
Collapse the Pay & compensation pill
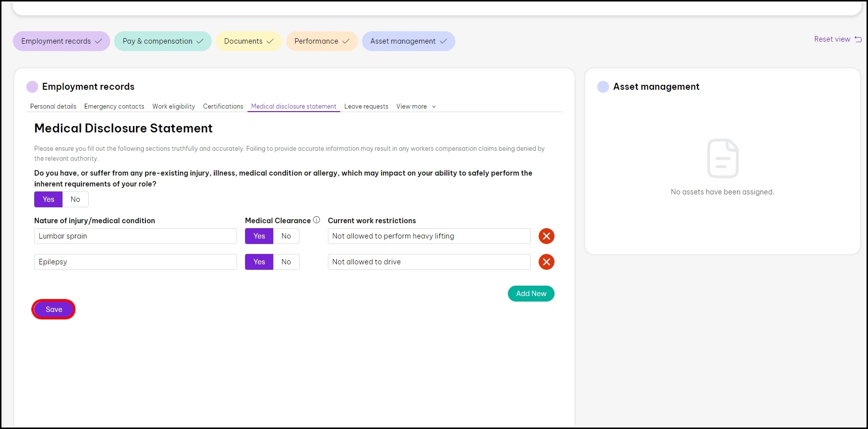(163, 41)
